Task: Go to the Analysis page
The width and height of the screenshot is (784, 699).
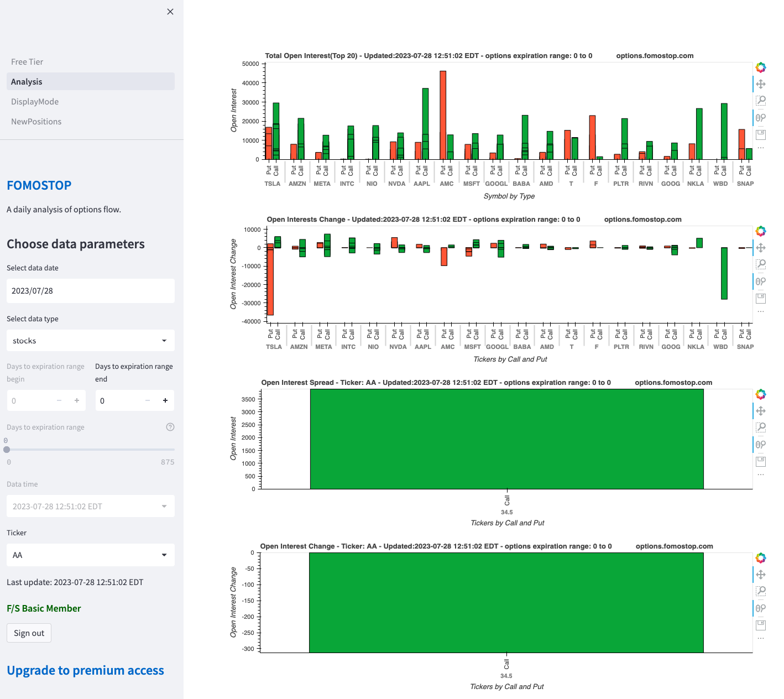Action: tap(91, 82)
